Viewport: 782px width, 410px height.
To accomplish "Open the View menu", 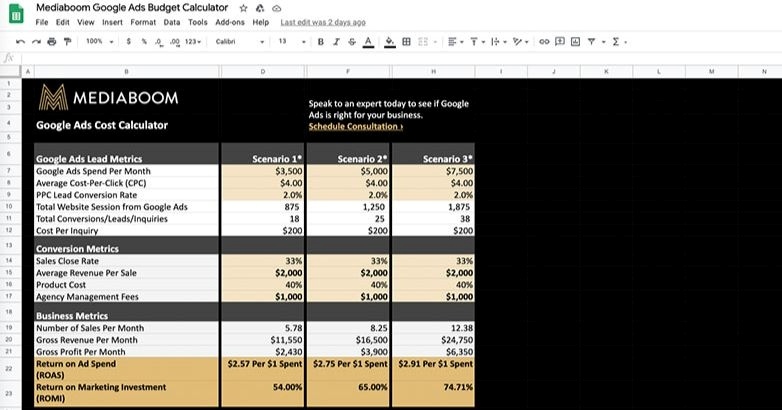I will tap(85, 22).
